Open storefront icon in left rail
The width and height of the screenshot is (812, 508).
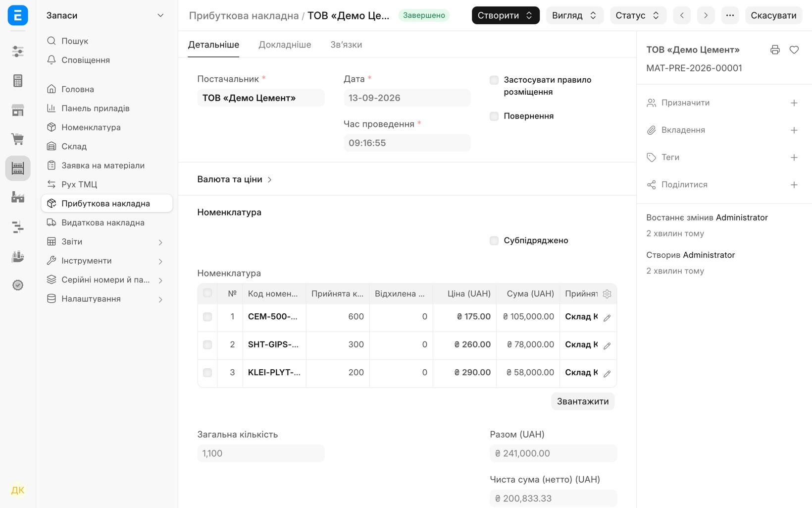[18, 110]
